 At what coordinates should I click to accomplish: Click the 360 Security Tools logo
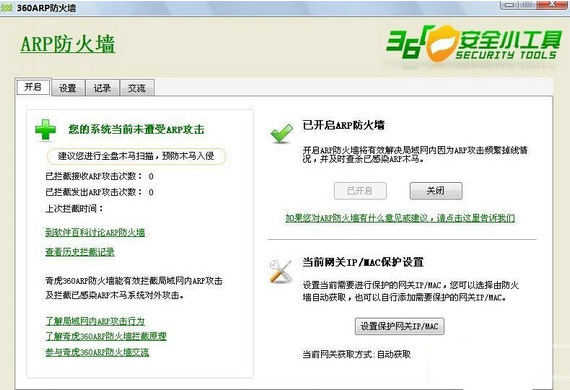pyautogui.click(x=474, y=44)
